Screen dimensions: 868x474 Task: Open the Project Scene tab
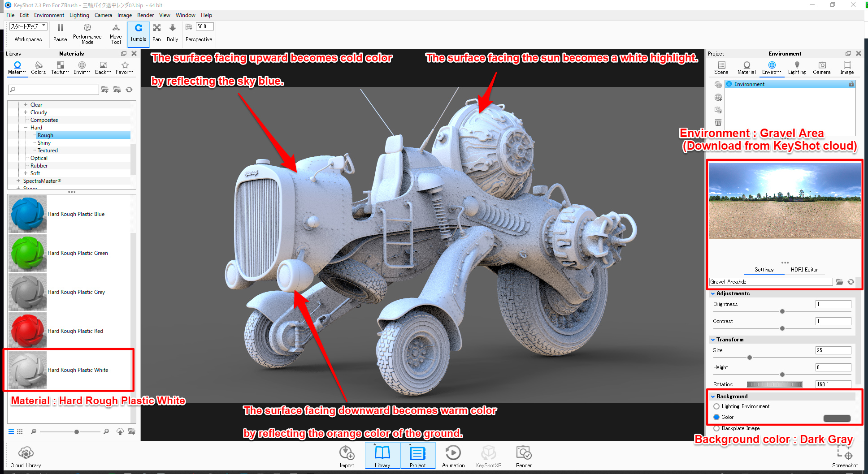tap(721, 68)
